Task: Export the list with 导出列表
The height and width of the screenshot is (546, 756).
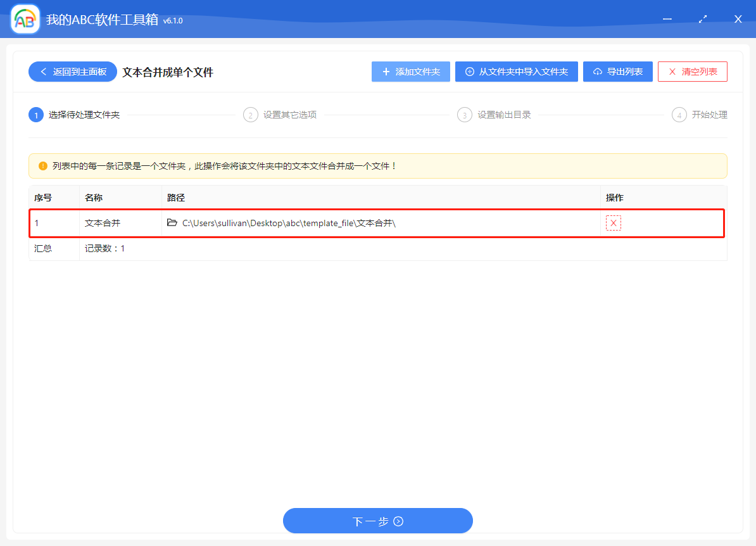Action: point(617,72)
